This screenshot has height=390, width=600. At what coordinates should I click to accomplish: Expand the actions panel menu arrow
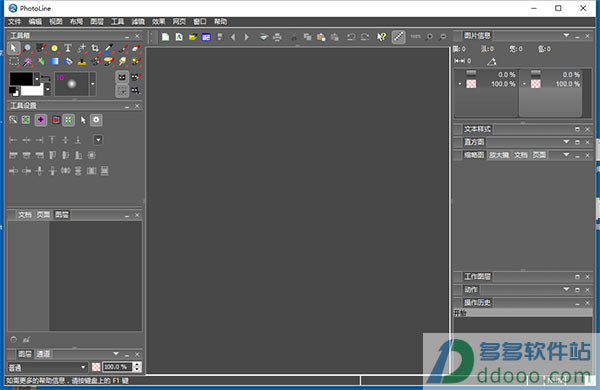pyautogui.click(x=566, y=290)
